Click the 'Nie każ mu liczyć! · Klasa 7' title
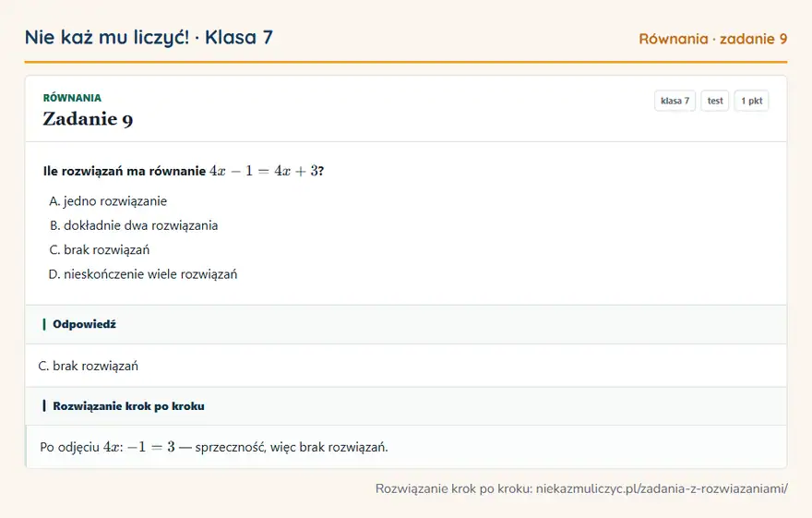 [149, 37]
